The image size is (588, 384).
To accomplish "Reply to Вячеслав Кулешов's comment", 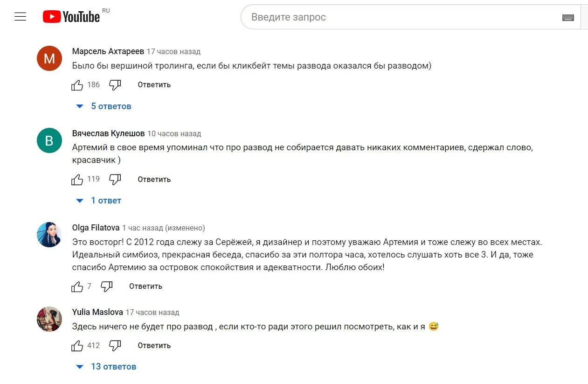I will pyautogui.click(x=154, y=179).
